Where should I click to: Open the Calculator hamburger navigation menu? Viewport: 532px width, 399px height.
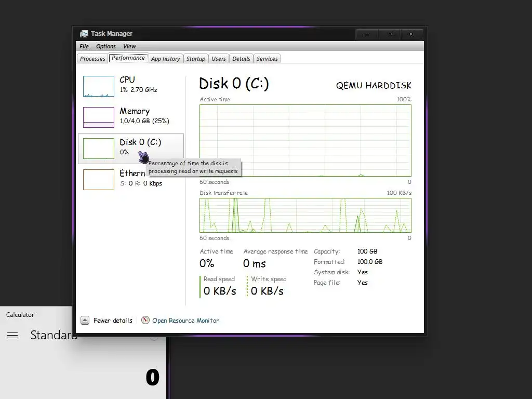12,335
